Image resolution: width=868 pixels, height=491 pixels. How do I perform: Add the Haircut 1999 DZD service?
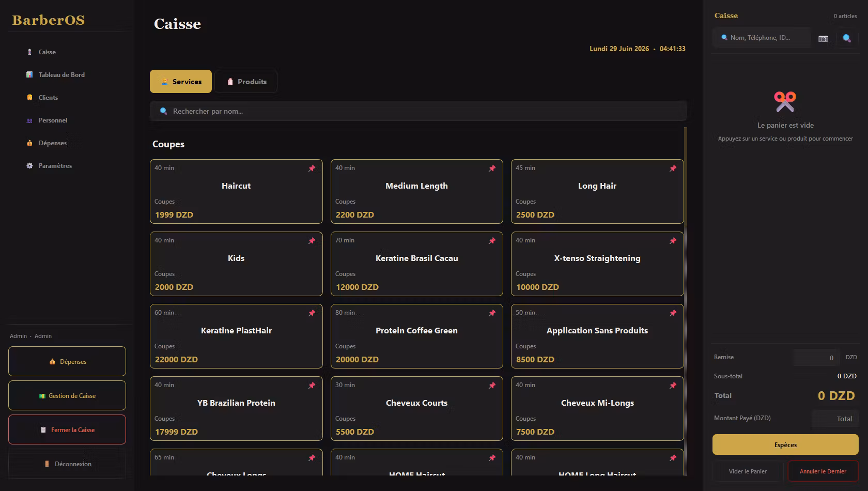pos(236,191)
